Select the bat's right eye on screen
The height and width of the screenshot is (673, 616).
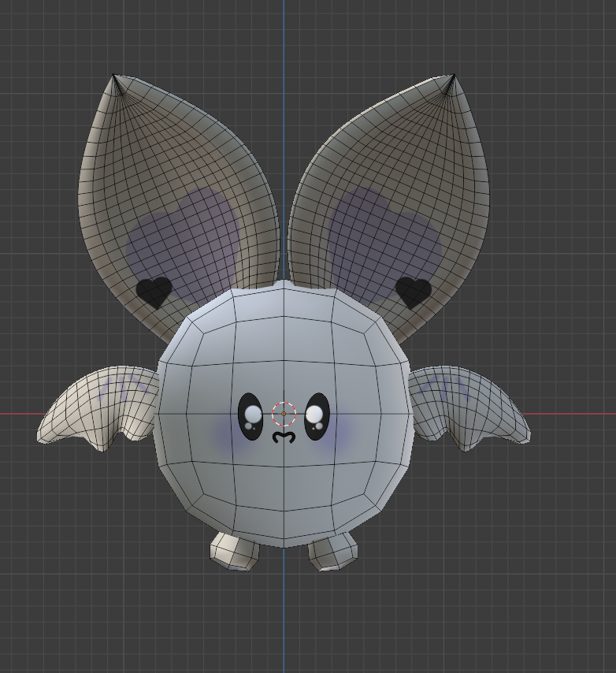click(x=317, y=416)
